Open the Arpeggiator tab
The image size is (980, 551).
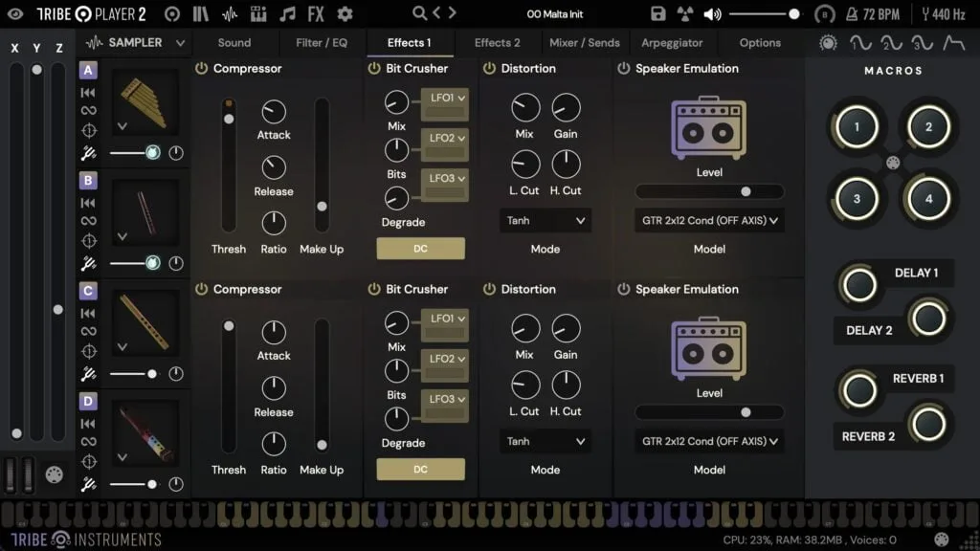point(673,43)
